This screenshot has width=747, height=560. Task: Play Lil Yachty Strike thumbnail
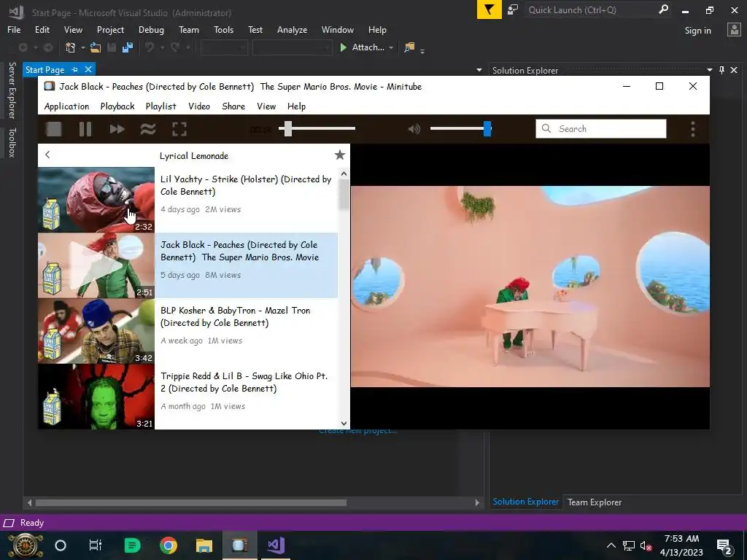(x=96, y=200)
